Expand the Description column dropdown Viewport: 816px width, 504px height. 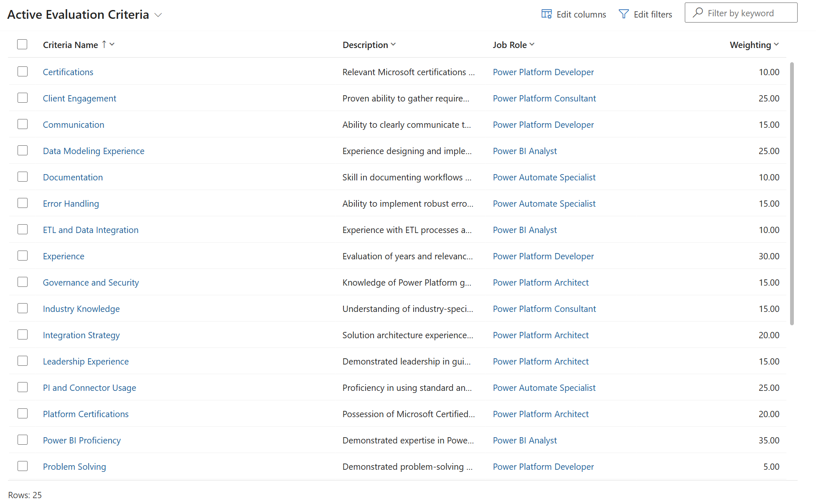(393, 44)
